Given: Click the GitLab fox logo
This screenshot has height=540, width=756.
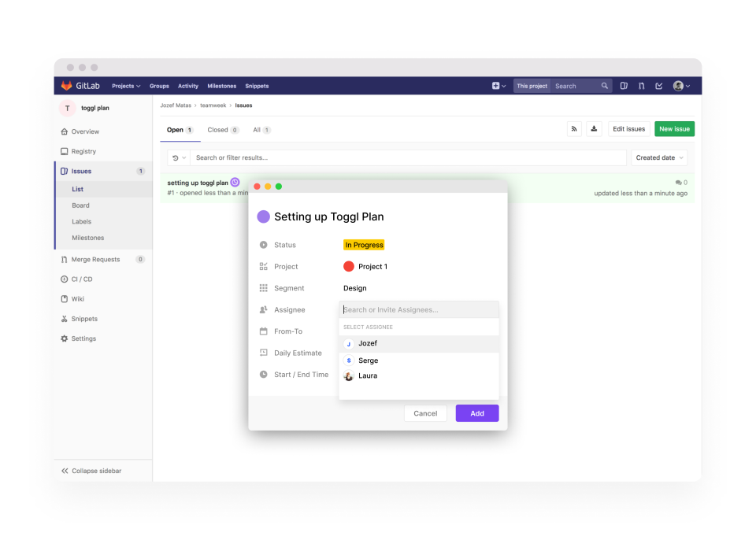Looking at the screenshot, I should (x=66, y=86).
